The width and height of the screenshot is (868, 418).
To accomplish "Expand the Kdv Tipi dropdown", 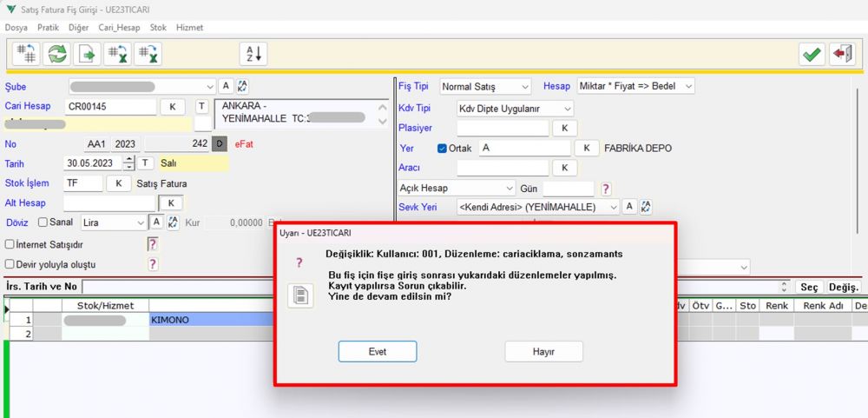I will (516, 109).
